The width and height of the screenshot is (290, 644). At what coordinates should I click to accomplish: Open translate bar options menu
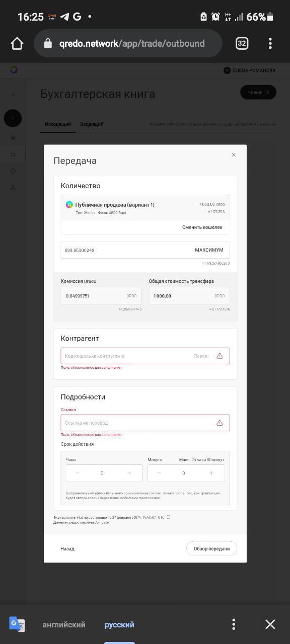[234, 624]
